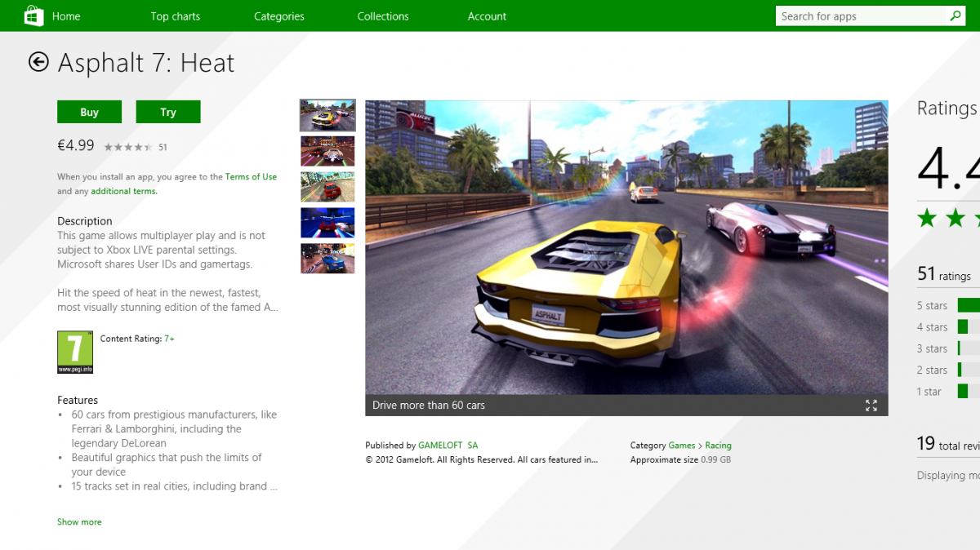The width and height of the screenshot is (980, 550).
Task: Click the 4 stars rating bar
Action: pyautogui.click(x=969, y=326)
